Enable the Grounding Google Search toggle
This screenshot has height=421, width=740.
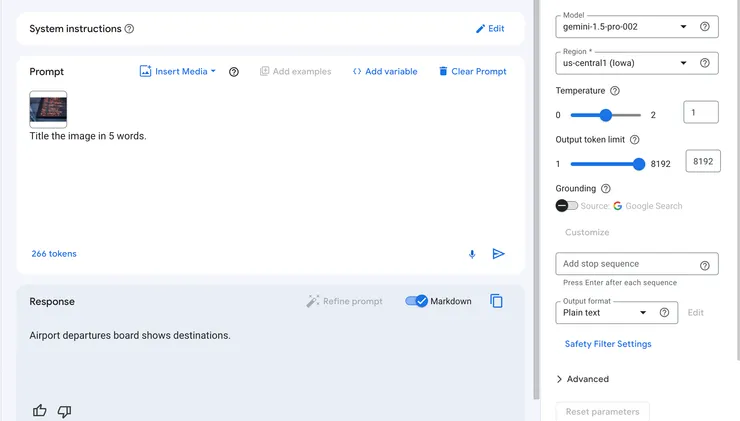566,206
